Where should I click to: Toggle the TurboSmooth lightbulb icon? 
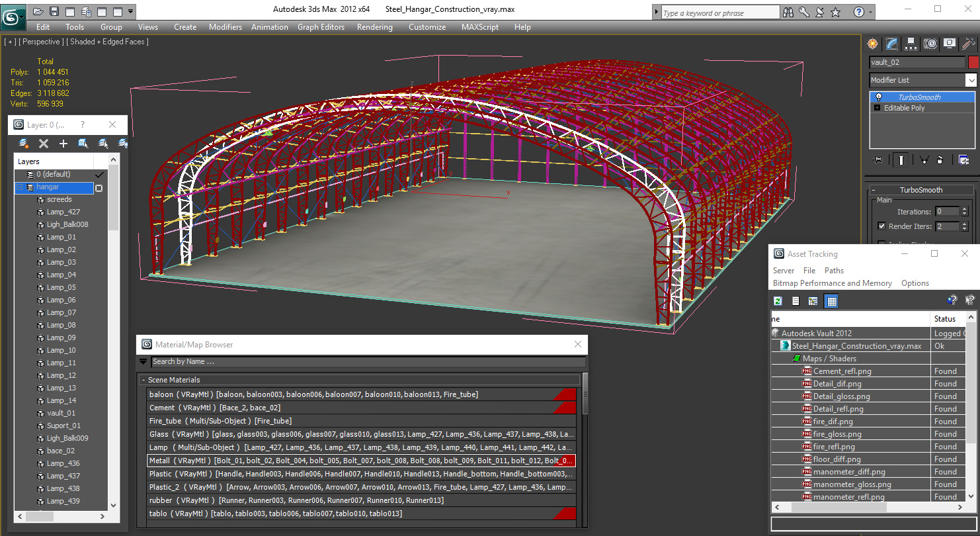[879, 97]
